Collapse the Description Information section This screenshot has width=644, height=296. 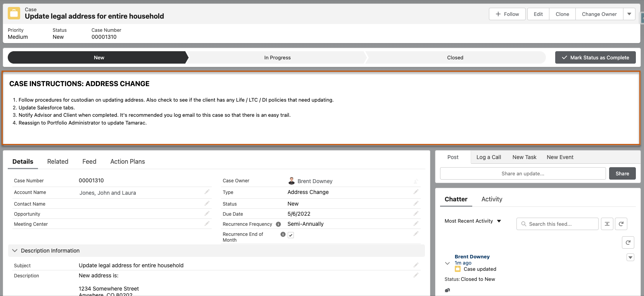click(15, 251)
